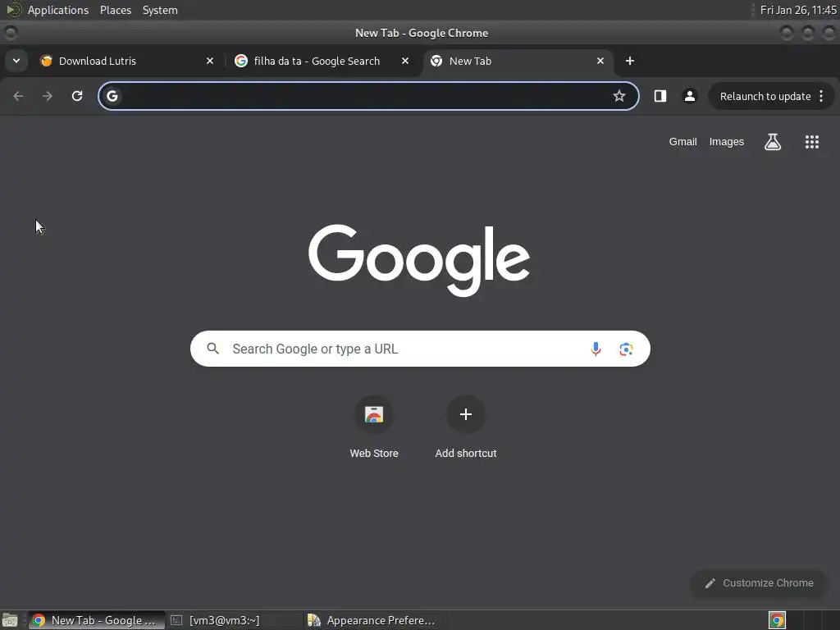Go back using the back arrow
This screenshot has width=840, height=630.
(18, 96)
